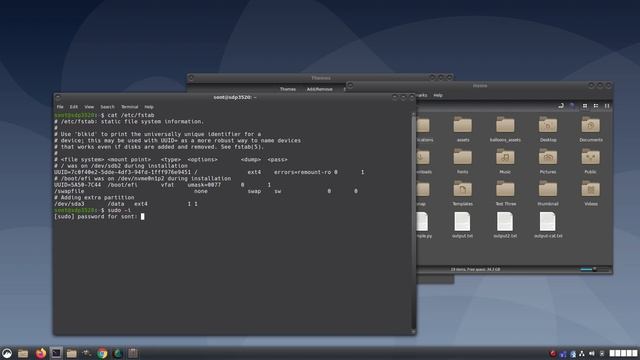Screen dimensions: 640x360
Task: Open the network connections tray icon
Action: click(582, 353)
